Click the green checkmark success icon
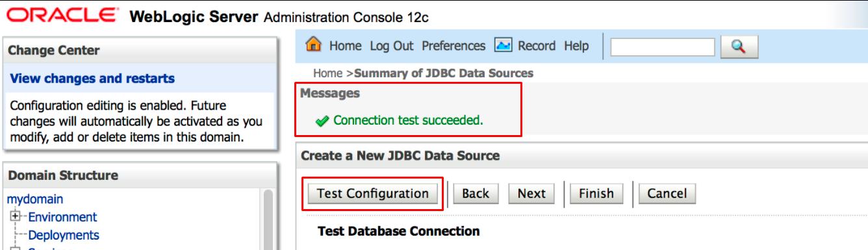The height and width of the screenshot is (250, 868). point(320,121)
